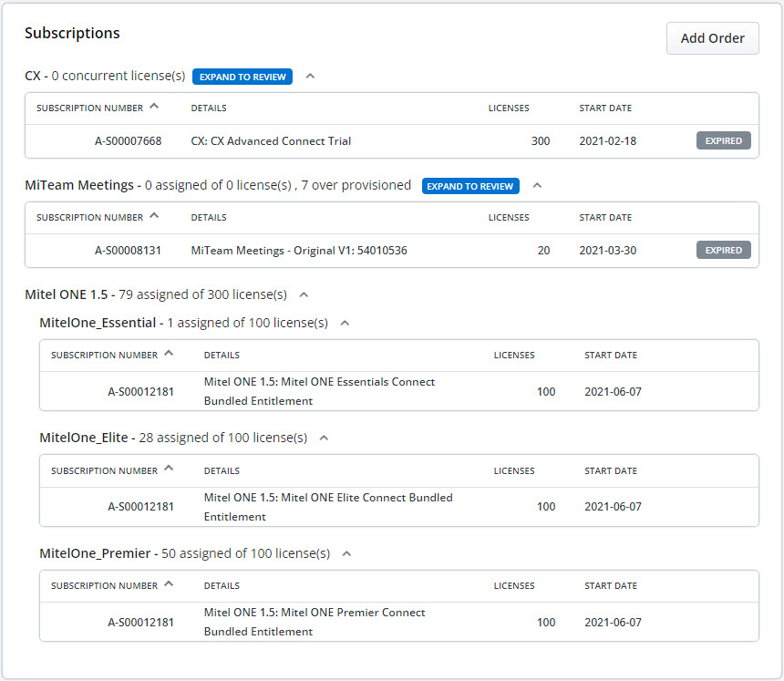Select Mitel ONE Elite Connect Bundled Entitlement row
The image size is (784, 681).
click(x=399, y=507)
